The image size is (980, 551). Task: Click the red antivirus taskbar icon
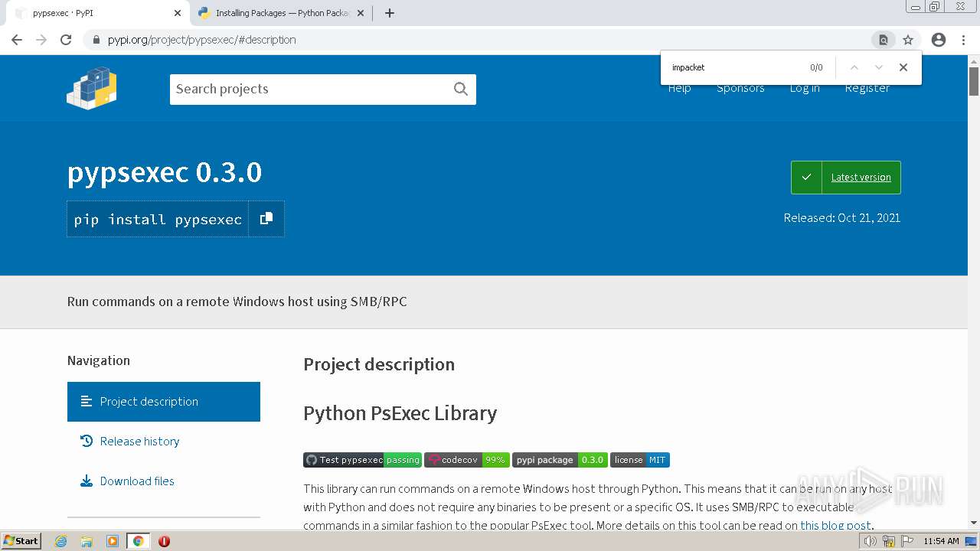pyautogui.click(x=164, y=541)
